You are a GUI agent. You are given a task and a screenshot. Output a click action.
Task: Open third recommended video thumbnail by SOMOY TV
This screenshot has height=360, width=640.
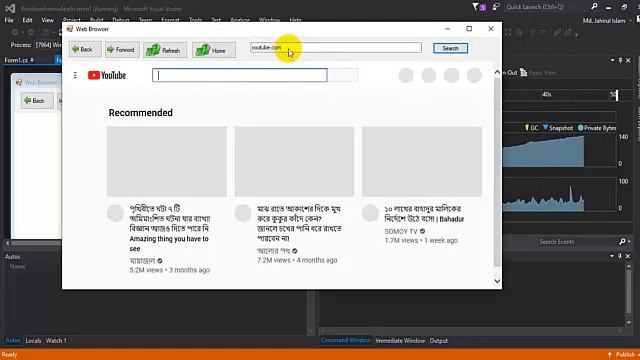pyautogui.click(x=422, y=162)
